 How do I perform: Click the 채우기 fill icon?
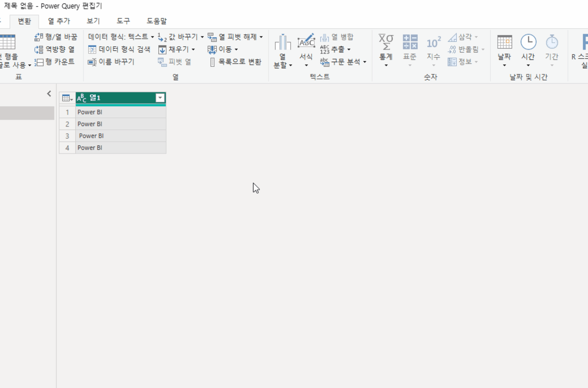[x=162, y=49]
